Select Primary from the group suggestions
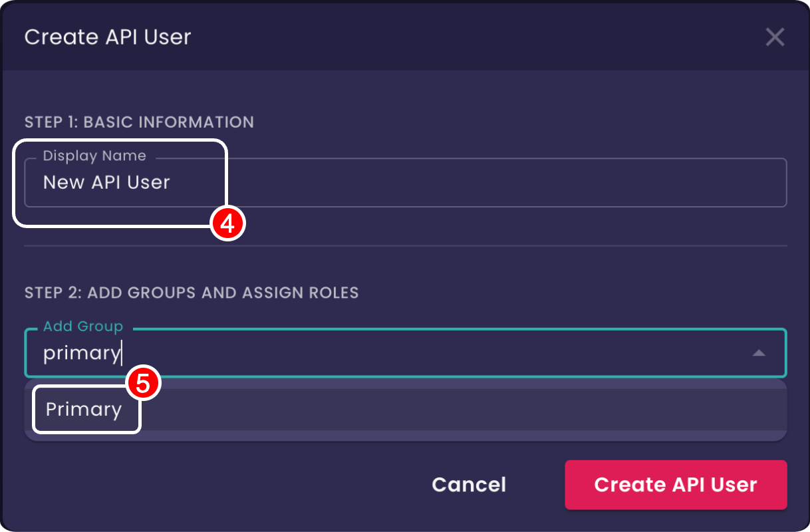Screen dimensions: 810x532 (86, 409)
